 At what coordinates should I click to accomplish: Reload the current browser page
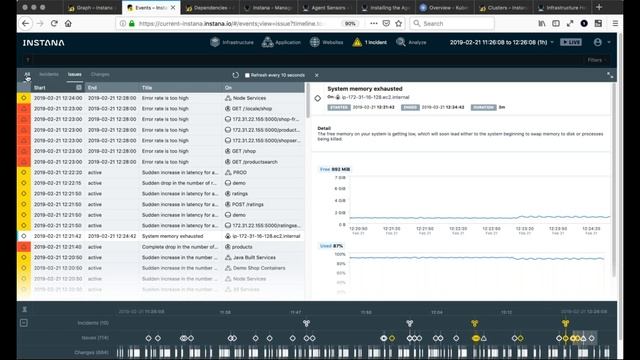54,24
